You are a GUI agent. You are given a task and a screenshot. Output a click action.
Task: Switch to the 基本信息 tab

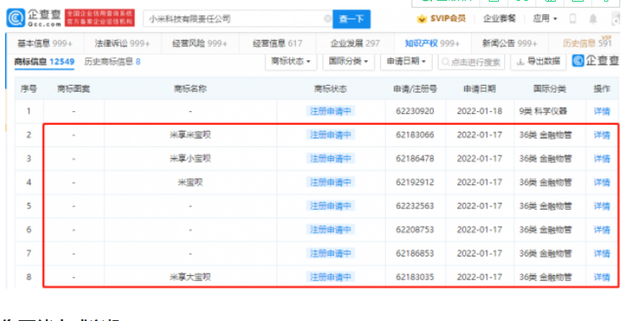click(45, 43)
